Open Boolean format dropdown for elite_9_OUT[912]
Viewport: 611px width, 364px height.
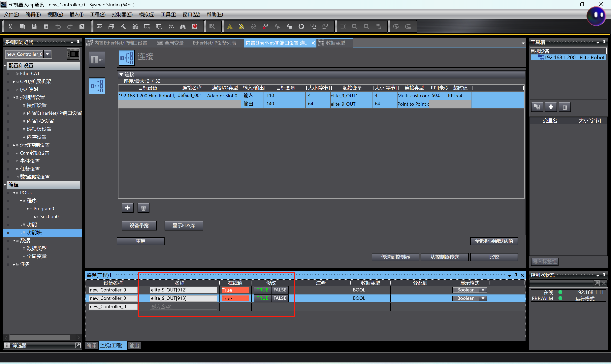(483, 290)
